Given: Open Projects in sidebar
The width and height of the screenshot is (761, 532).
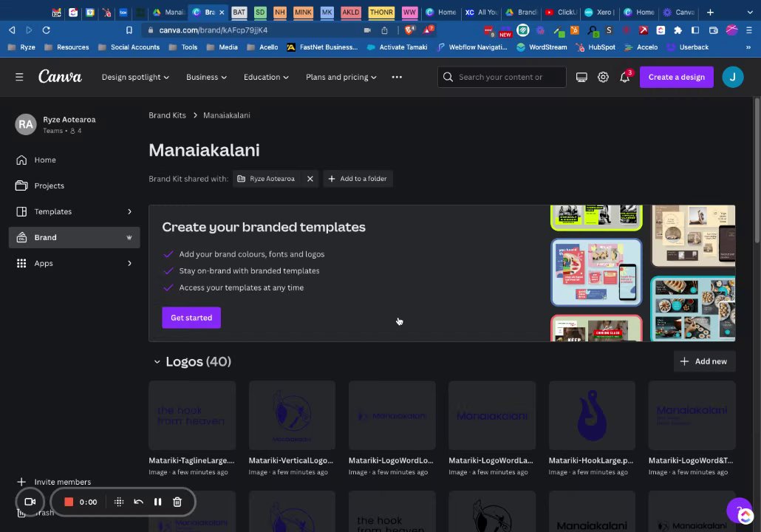Looking at the screenshot, I should [x=75, y=185].
